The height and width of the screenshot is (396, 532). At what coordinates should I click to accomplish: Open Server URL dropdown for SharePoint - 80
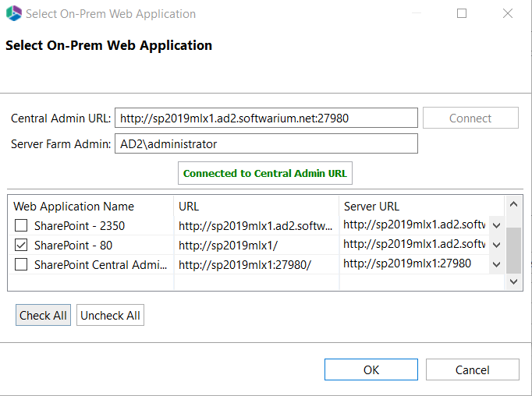click(x=496, y=245)
